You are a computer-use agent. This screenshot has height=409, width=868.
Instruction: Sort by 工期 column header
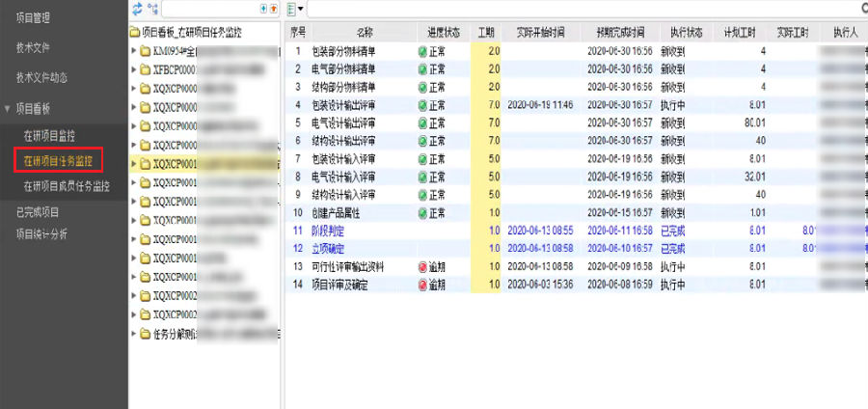click(485, 33)
